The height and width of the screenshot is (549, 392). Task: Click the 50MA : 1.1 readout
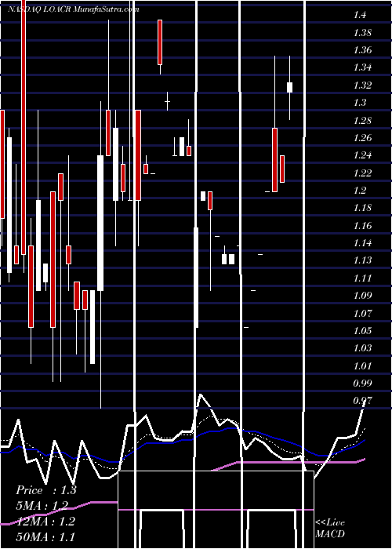45,536
